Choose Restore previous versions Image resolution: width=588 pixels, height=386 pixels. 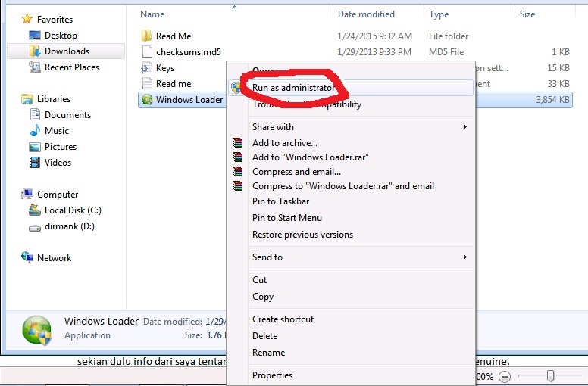pyautogui.click(x=350, y=235)
